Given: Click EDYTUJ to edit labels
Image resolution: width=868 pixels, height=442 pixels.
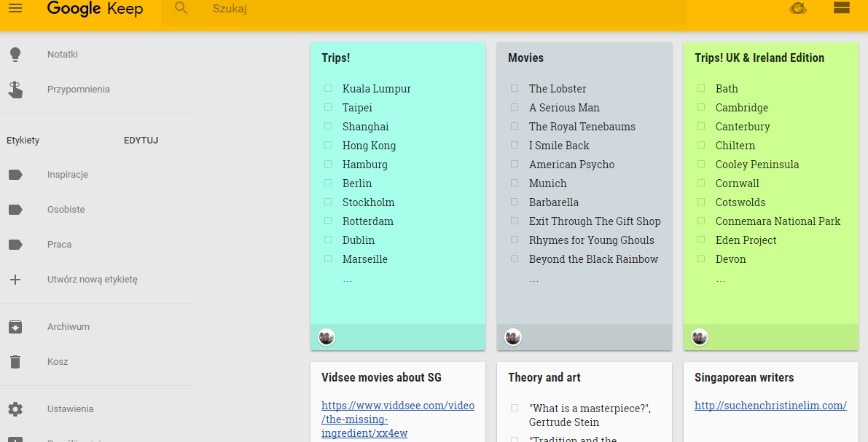Looking at the screenshot, I should click(141, 141).
